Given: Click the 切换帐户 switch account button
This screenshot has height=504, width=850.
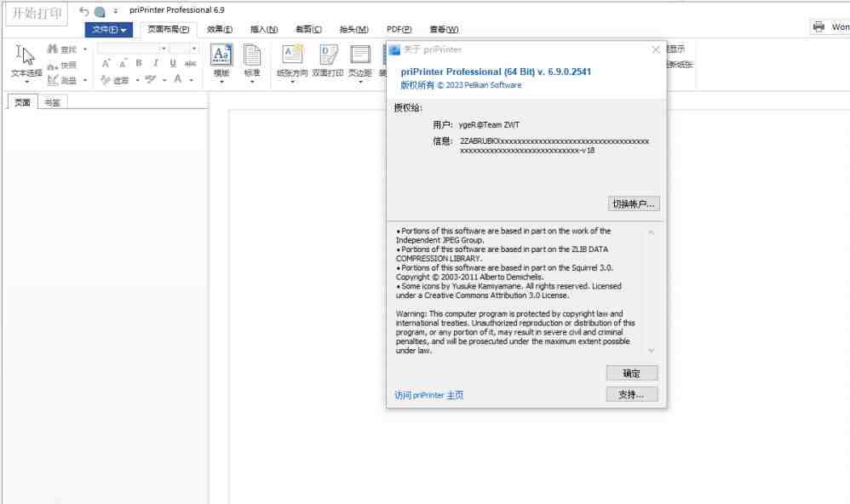Looking at the screenshot, I should pyautogui.click(x=633, y=203).
